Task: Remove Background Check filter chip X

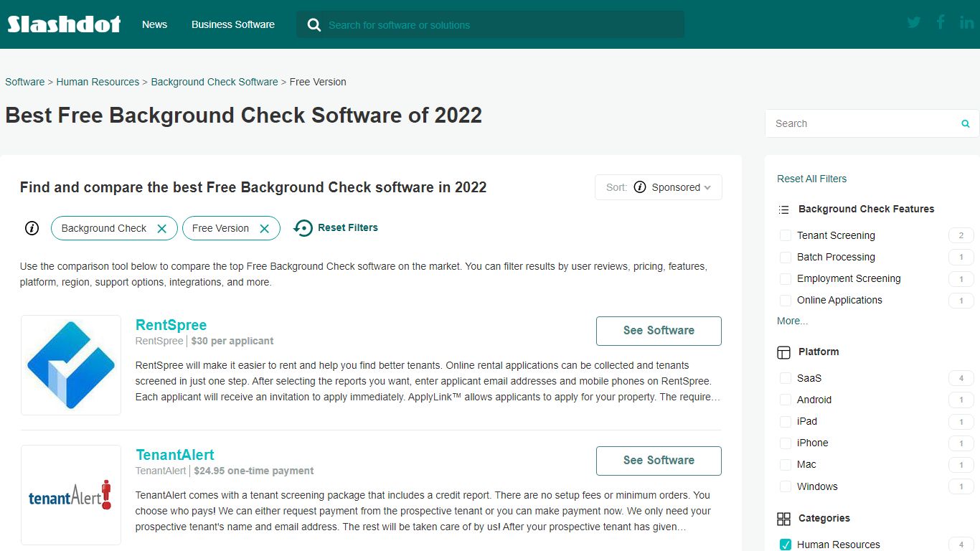Action: point(161,228)
